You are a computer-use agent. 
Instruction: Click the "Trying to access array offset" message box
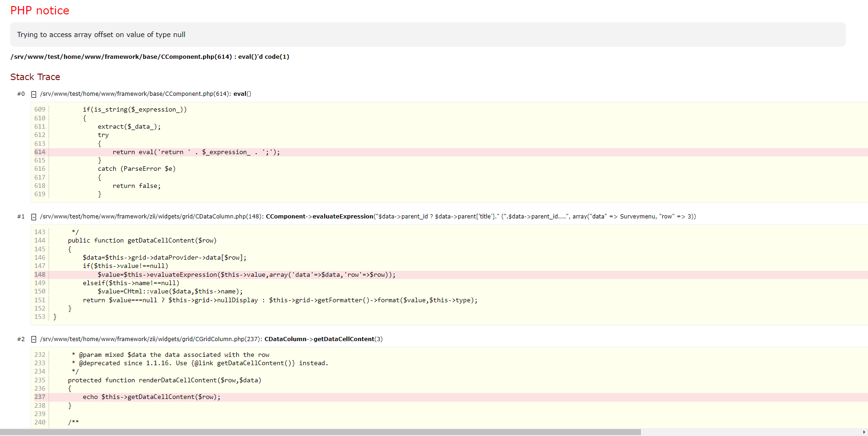click(427, 35)
